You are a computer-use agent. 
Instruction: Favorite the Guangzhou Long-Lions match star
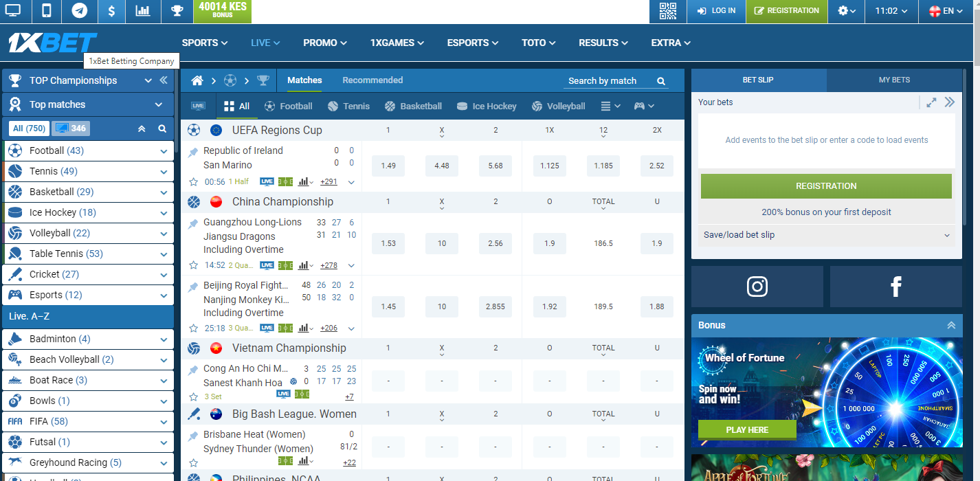click(x=193, y=265)
